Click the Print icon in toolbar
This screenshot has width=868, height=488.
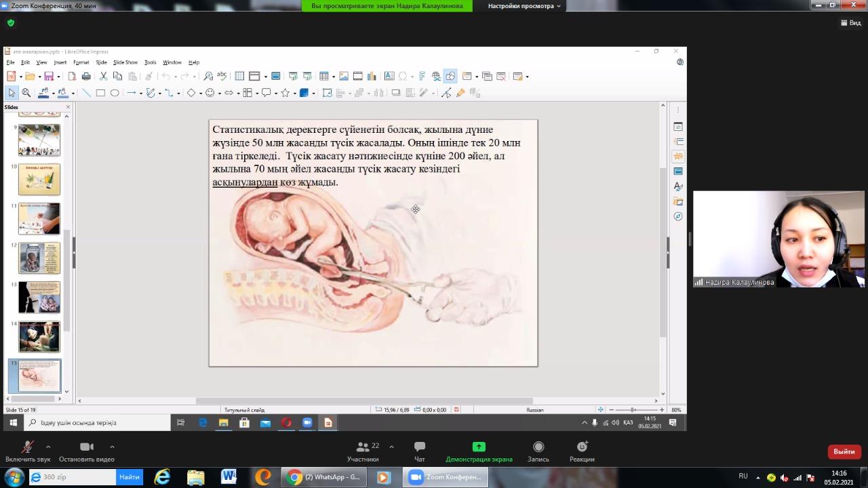tap(86, 77)
